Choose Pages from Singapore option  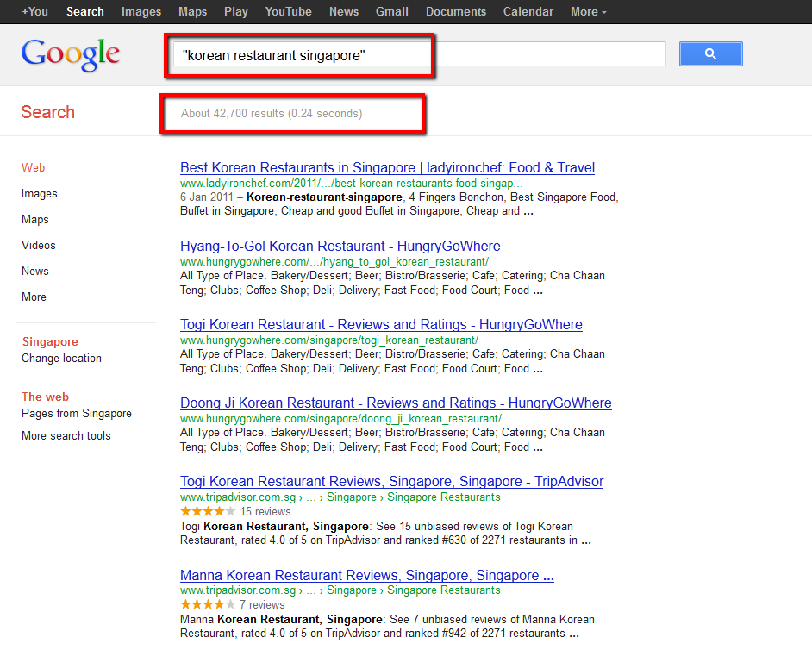point(77,413)
